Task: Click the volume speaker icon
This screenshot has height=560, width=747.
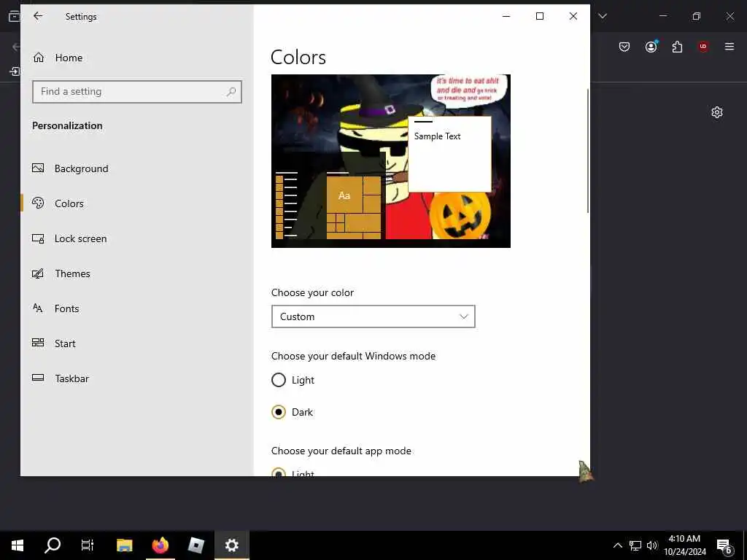Action: click(x=652, y=545)
